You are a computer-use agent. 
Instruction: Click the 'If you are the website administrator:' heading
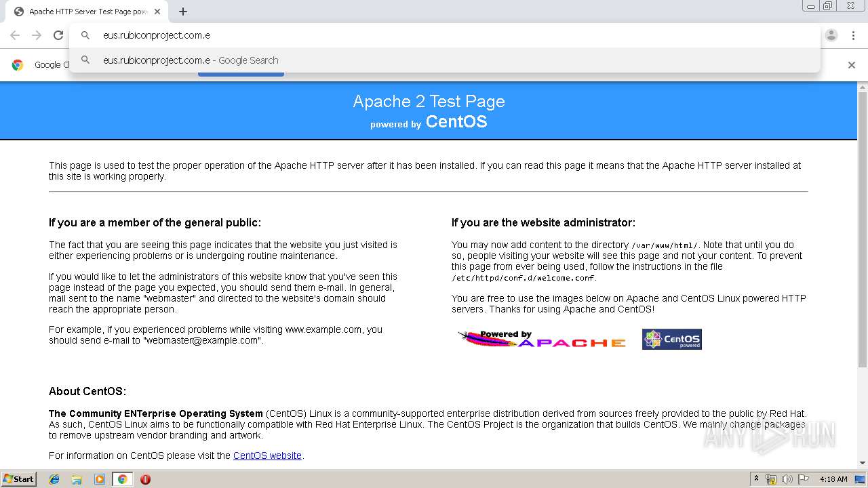click(x=543, y=222)
